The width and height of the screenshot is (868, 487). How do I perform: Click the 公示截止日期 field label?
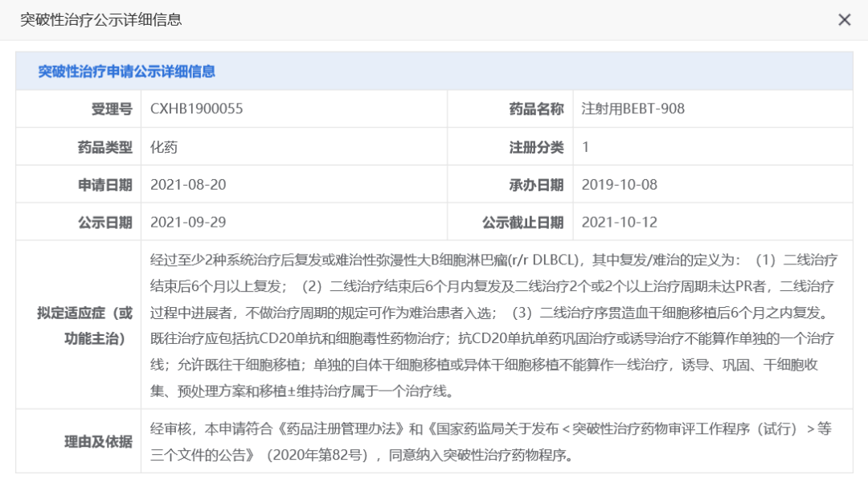[x=522, y=223]
